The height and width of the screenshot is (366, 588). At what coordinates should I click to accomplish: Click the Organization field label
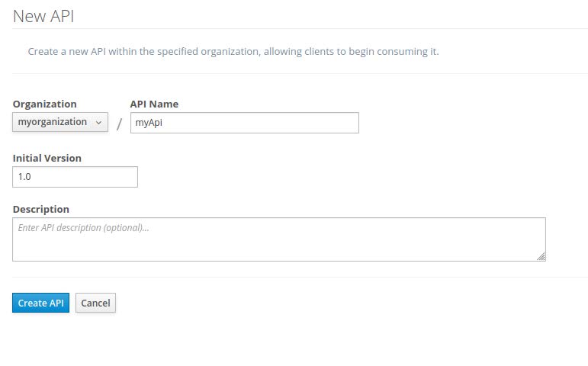coord(44,104)
